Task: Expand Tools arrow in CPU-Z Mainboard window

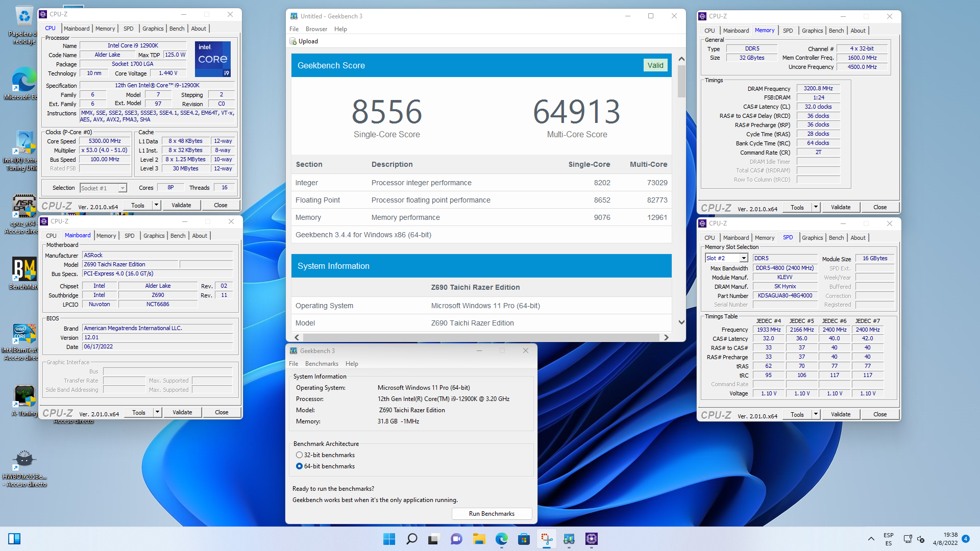Action: point(158,412)
